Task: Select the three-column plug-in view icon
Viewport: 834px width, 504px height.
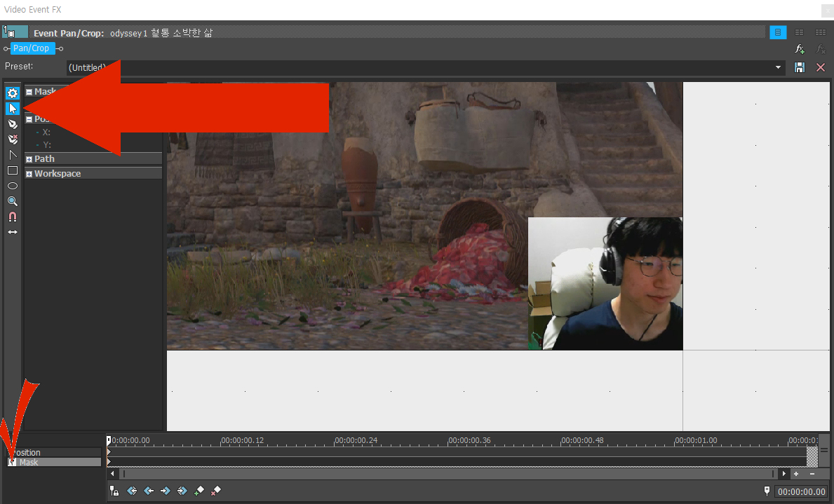Action: click(x=821, y=32)
